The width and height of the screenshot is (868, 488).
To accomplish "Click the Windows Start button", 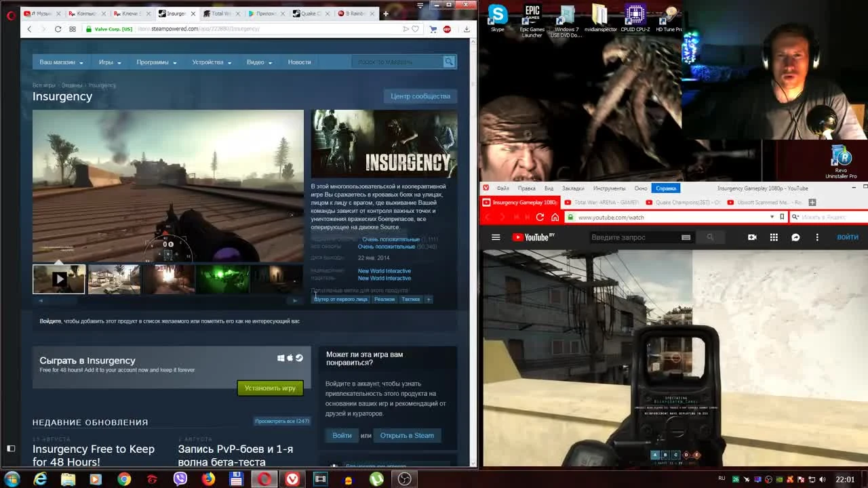I will pos(12,479).
